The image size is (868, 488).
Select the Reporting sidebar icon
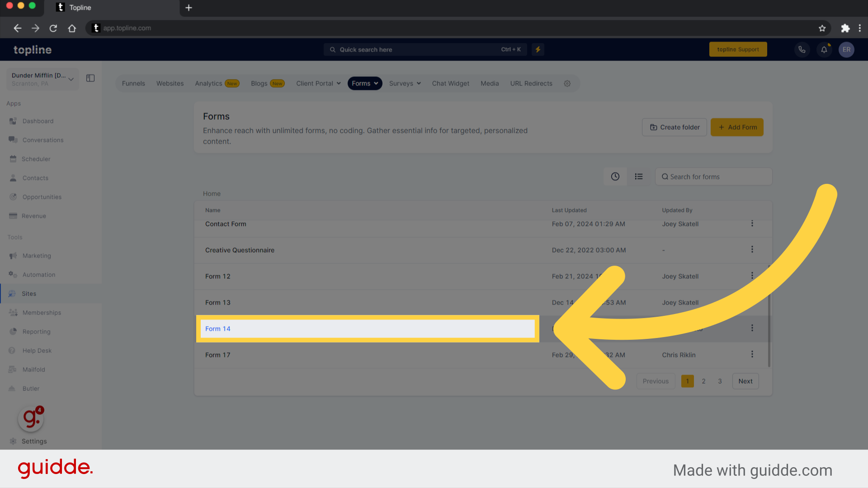[13, 331]
